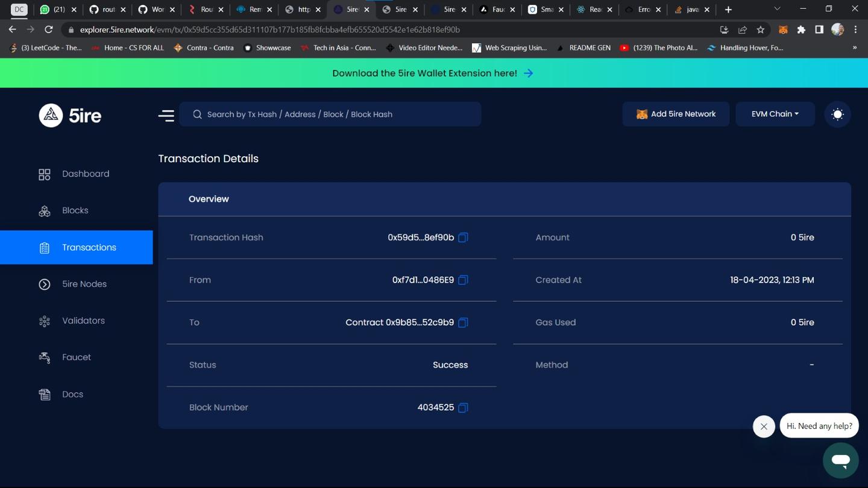Switch to the Faucet browser tab
The height and width of the screenshot is (488, 868).
coord(496,10)
